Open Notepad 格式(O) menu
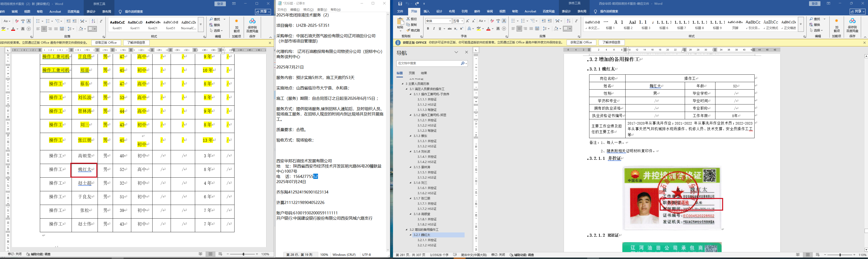Screen dimensions: 868x259 308,10
